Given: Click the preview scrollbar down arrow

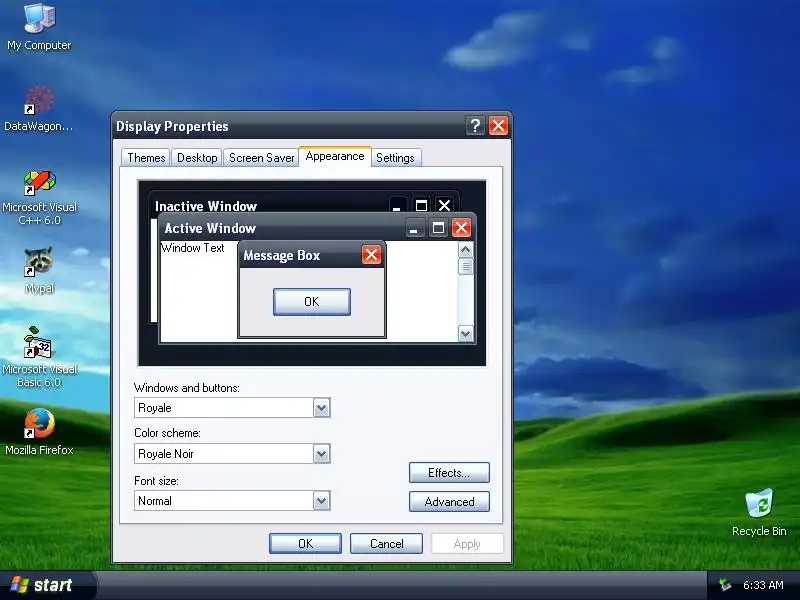Looking at the screenshot, I should (x=465, y=334).
